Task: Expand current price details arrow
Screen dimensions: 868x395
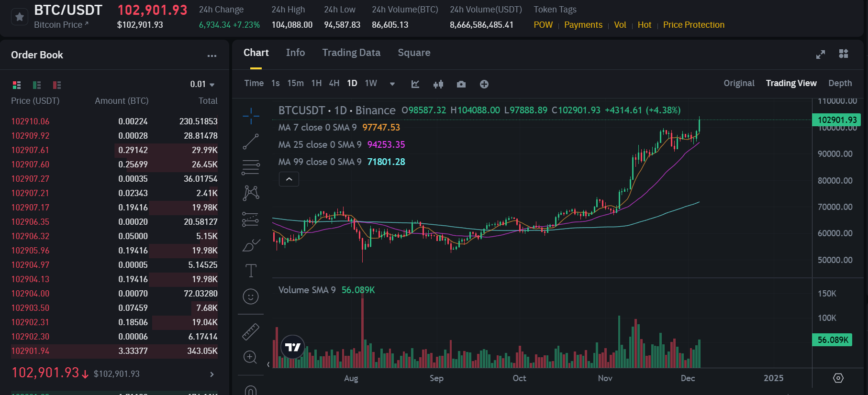Action: coord(212,374)
